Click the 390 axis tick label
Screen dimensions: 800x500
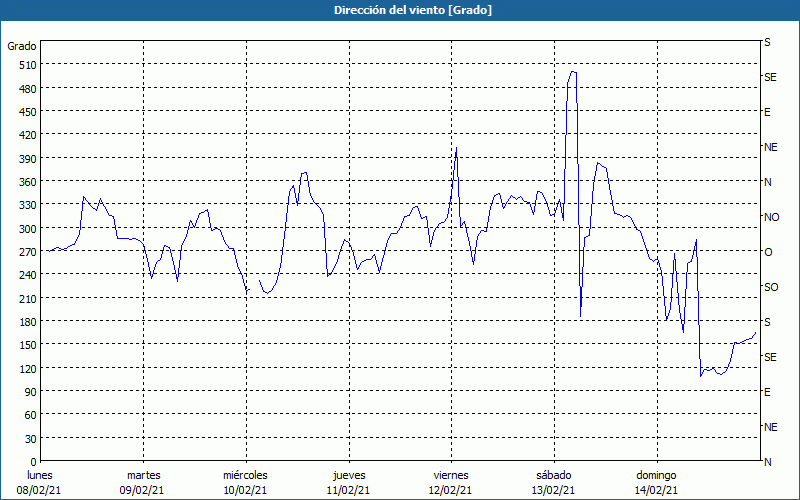tap(28, 159)
